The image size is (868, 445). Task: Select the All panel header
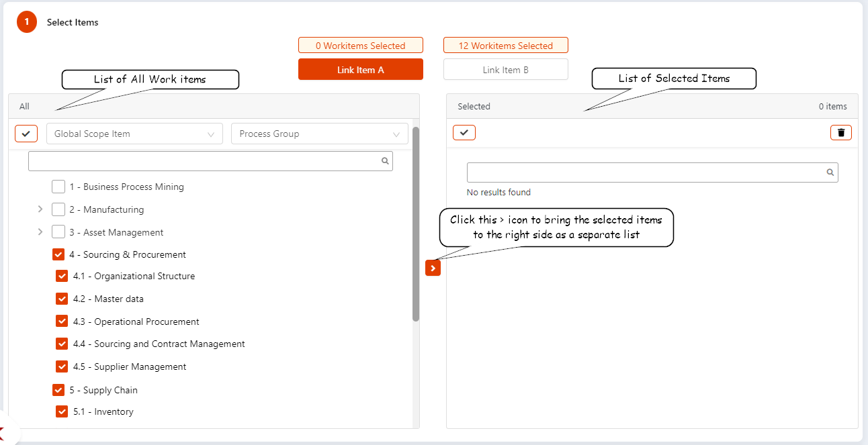[24, 106]
